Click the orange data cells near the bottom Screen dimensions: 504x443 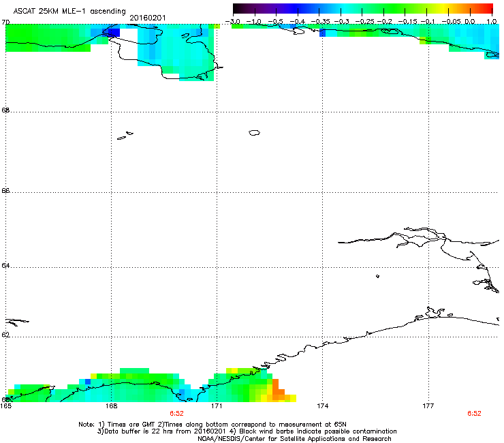278,391
